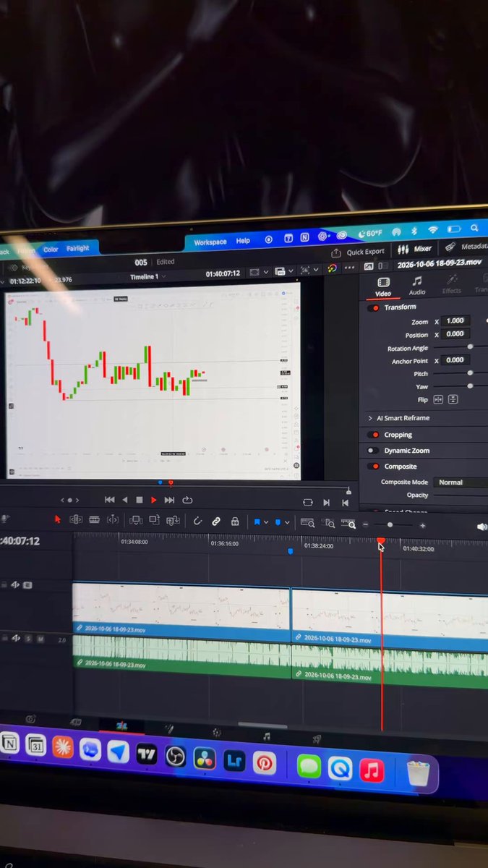Open the Flag color dropdown arrow
This screenshot has width=488, height=868.
[x=266, y=522]
